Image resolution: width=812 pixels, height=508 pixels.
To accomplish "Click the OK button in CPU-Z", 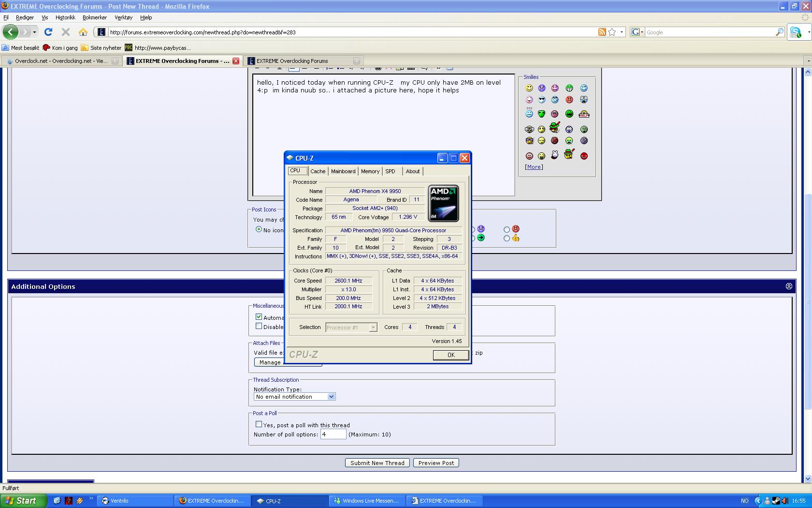I will click(450, 355).
